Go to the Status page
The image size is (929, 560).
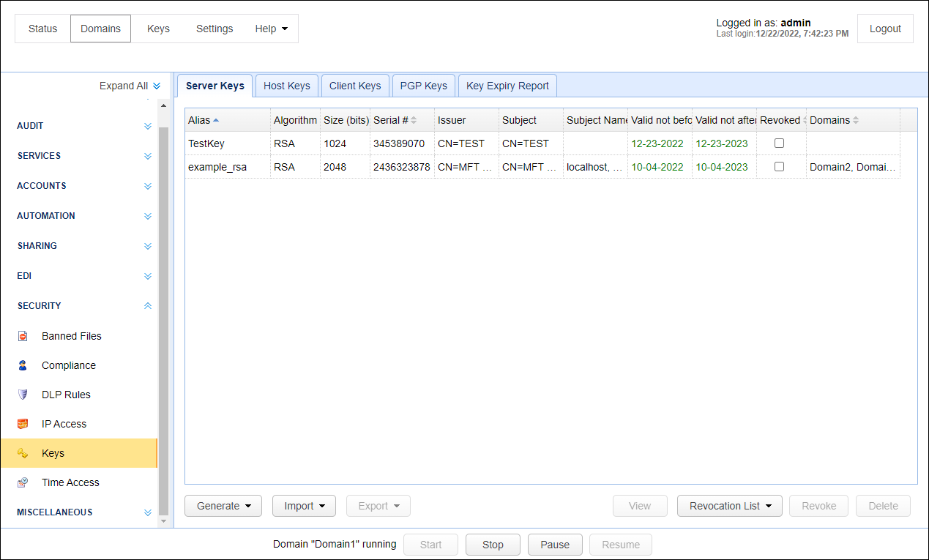[x=42, y=29]
